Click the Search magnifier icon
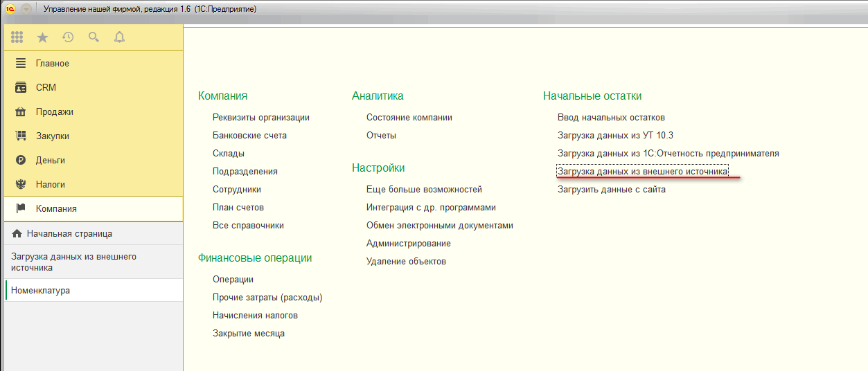 [94, 37]
